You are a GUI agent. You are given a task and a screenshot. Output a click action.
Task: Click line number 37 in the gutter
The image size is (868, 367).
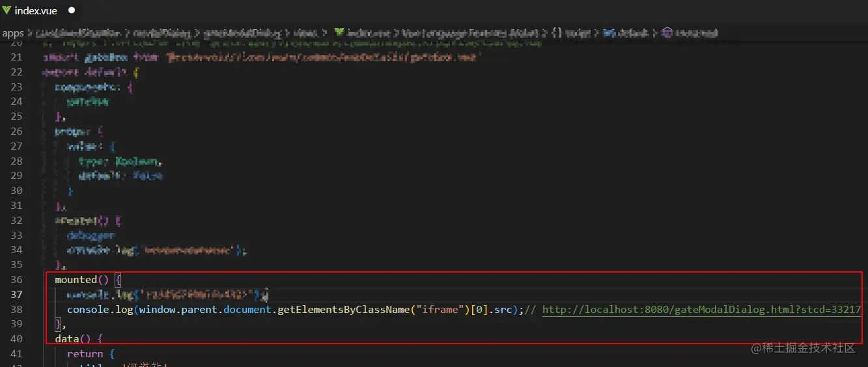point(16,295)
